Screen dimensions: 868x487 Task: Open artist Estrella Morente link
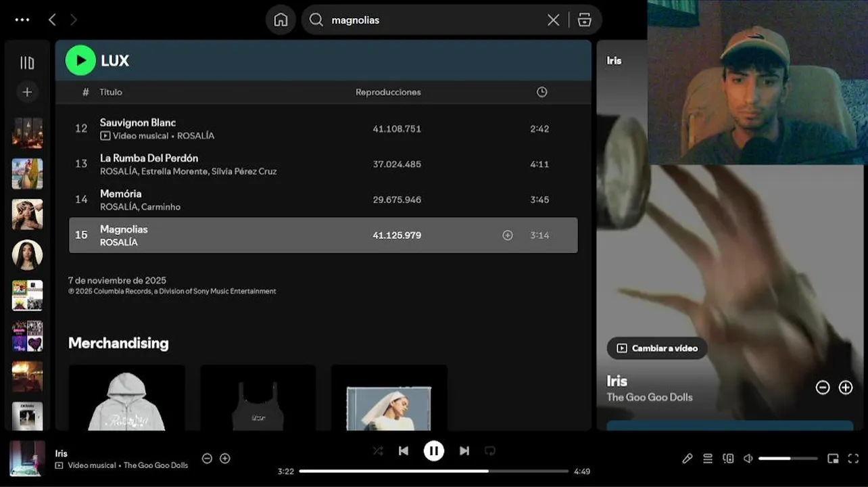[174, 171]
